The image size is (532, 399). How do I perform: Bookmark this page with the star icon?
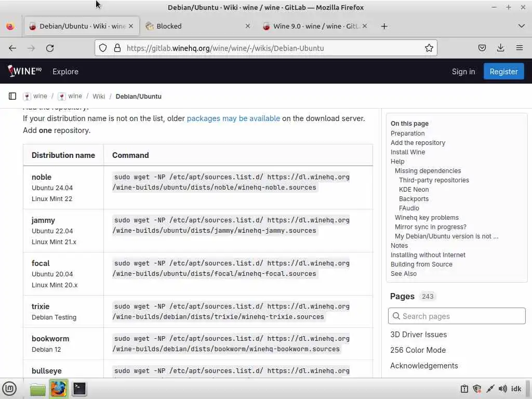tap(429, 48)
